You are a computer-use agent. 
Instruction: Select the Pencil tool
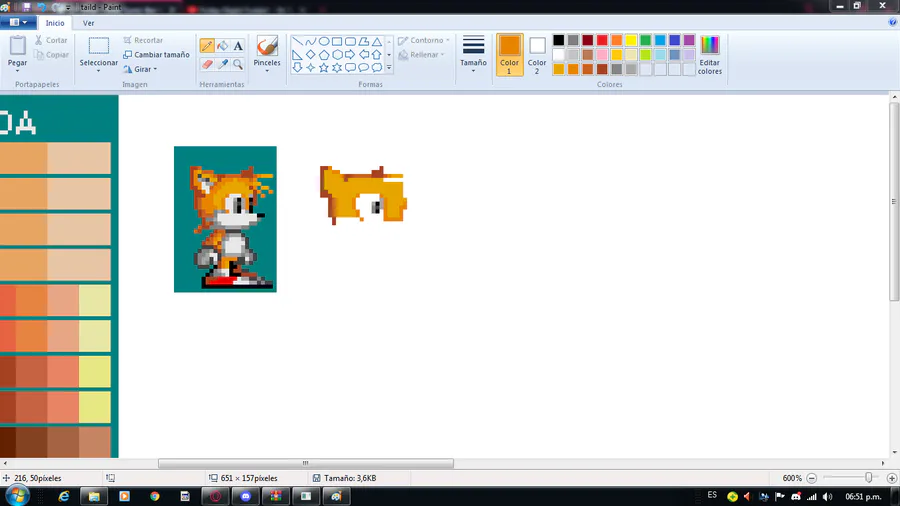[207, 46]
